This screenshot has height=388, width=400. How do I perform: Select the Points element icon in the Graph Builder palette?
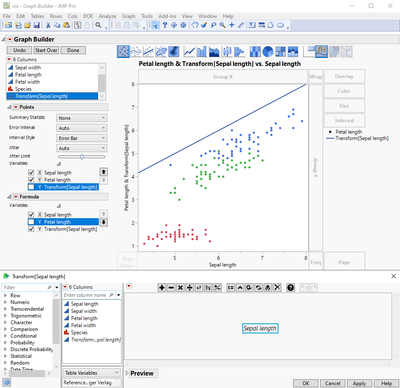click(123, 52)
